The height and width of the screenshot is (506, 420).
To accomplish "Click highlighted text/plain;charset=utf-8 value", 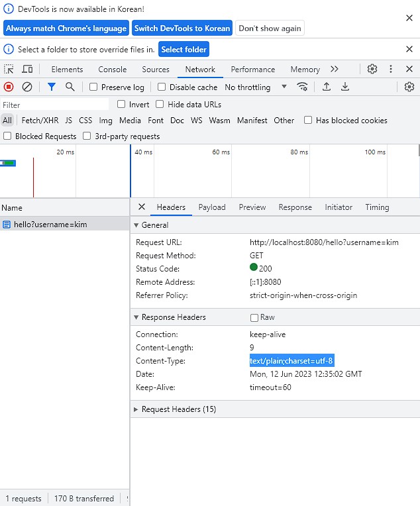I will 291,361.
